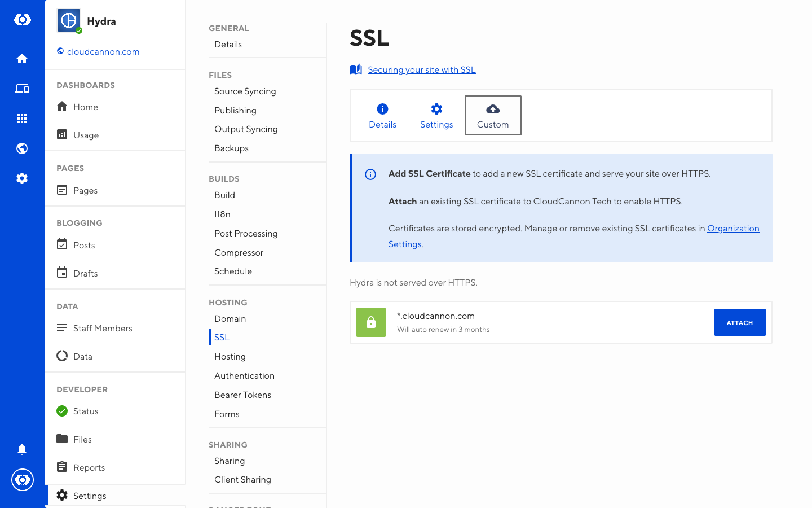Viewport: 812px width, 508px height.
Task: Open Securing your site with SSL link
Action: [422, 70]
